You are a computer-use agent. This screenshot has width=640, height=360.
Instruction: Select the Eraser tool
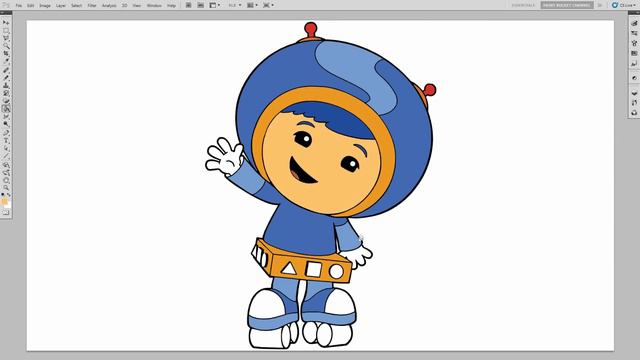coord(6,101)
